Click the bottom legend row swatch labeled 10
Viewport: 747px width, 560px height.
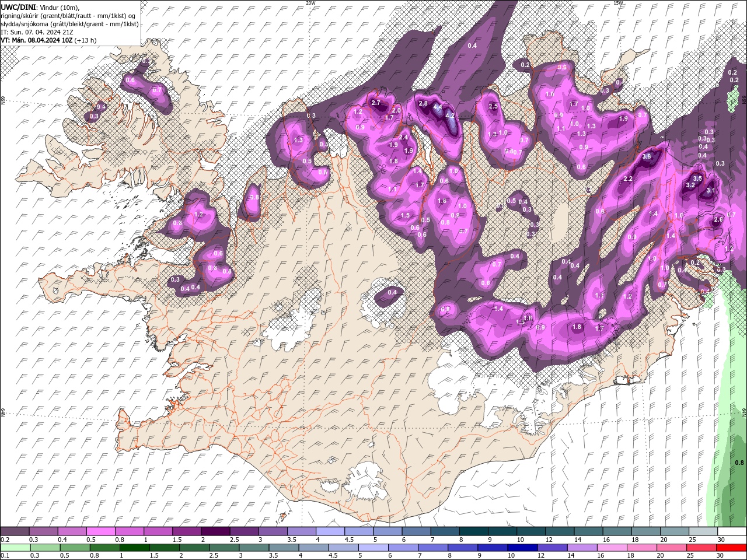pyautogui.click(x=522, y=547)
